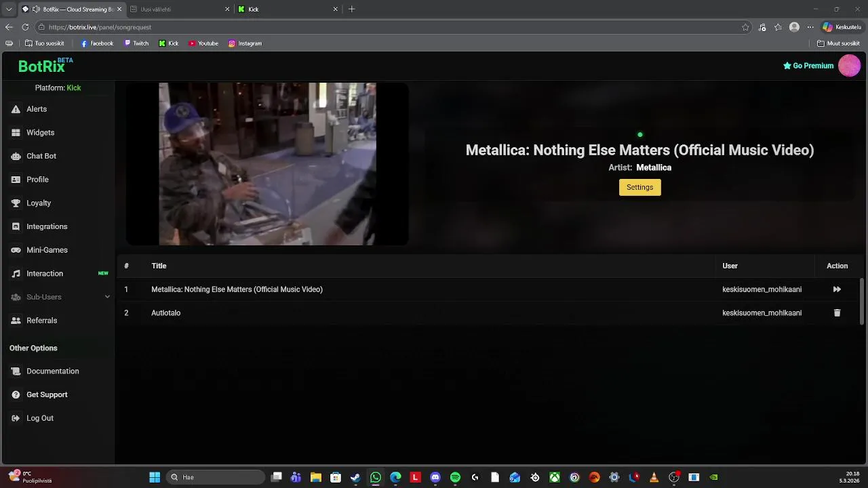The height and width of the screenshot is (488, 868).
Task: Open the Keskustelu Copilot button
Action: (x=842, y=27)
